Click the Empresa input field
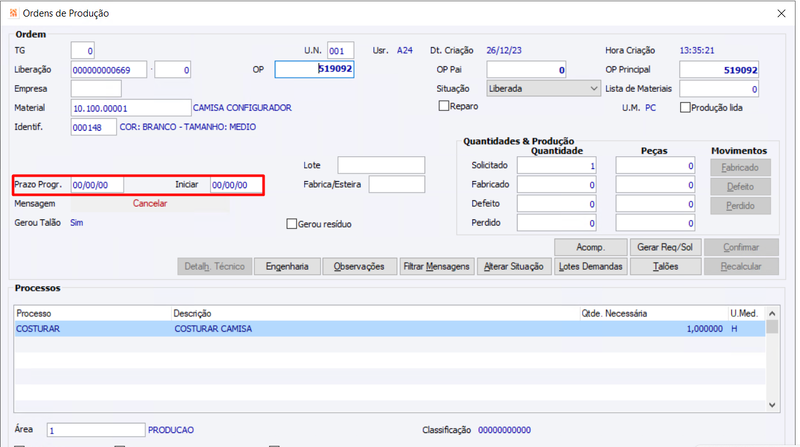This screenshot has height=447, width=800. 96,89
